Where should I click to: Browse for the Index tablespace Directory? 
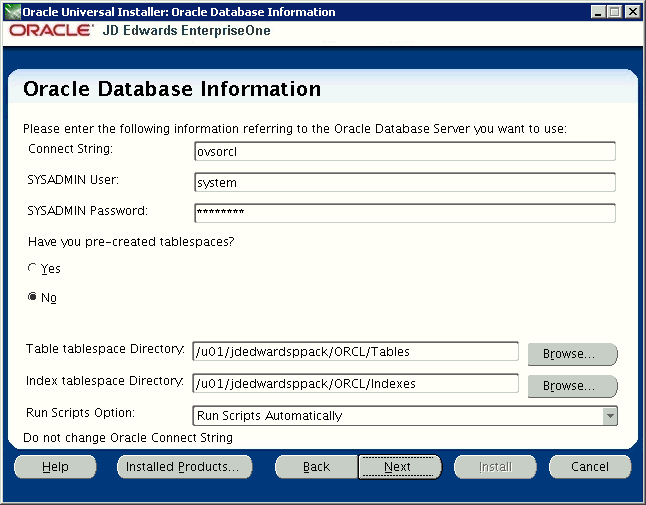click(572, 386)
